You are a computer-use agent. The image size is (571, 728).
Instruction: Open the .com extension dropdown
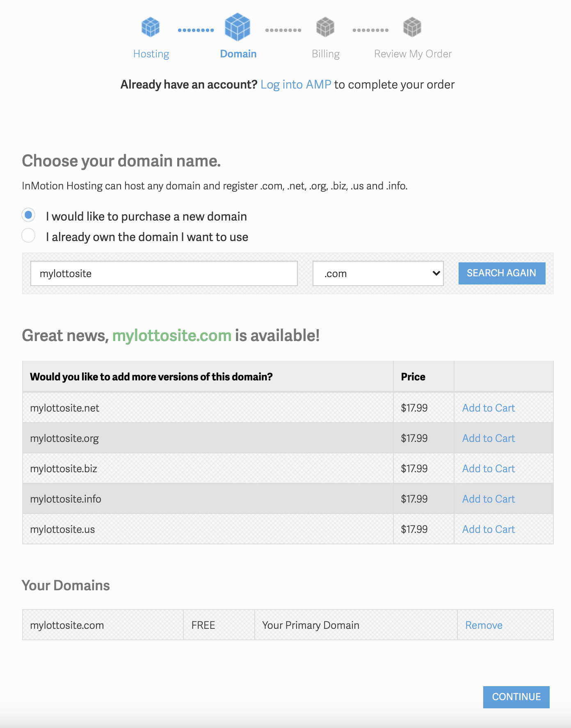[x=378, y=273]
